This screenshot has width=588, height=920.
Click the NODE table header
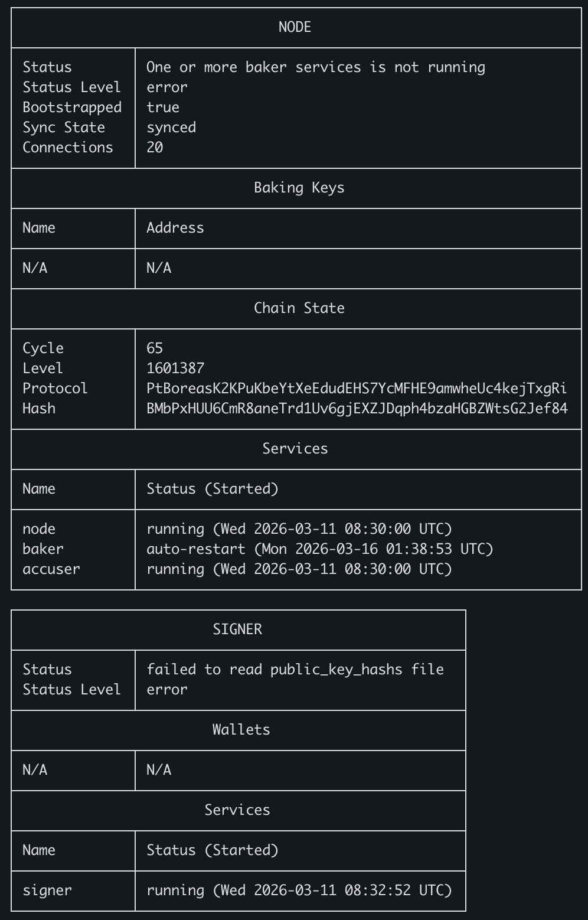(x=295, y=27)
